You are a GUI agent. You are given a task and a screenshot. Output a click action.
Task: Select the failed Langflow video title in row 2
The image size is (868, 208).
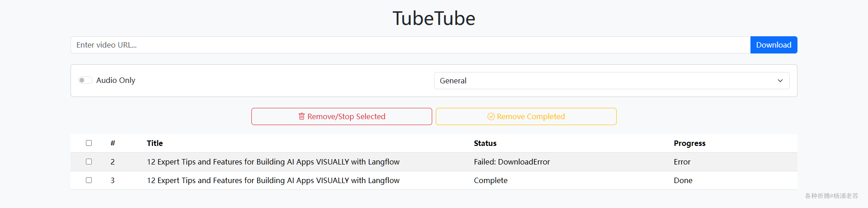(x=273, y=162)
